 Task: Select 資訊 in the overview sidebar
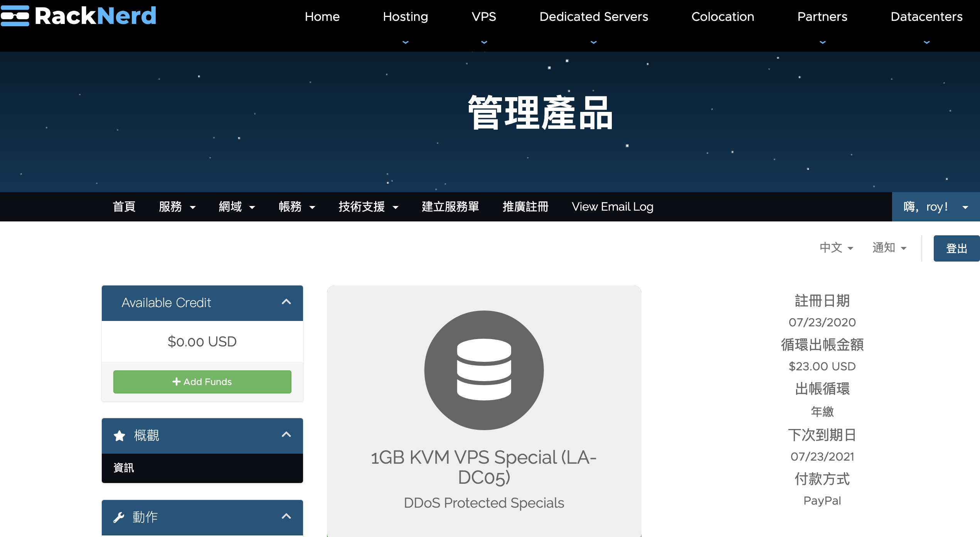[124, 468]
